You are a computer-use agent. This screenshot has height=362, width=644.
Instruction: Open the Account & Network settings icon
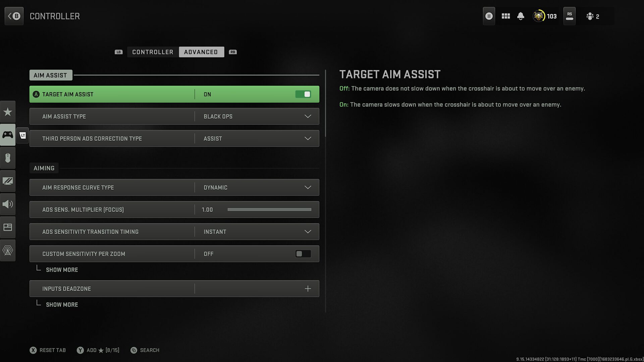8,250
